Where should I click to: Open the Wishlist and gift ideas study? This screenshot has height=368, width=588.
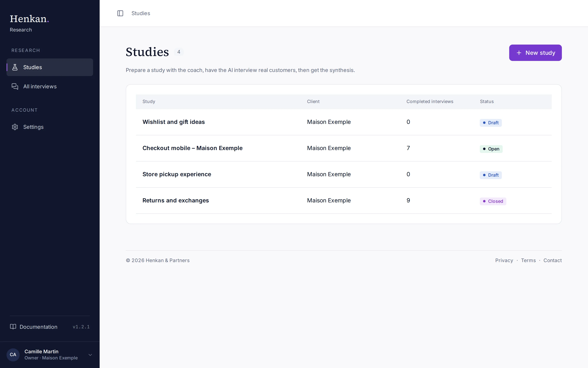click(x=174, y=122)
